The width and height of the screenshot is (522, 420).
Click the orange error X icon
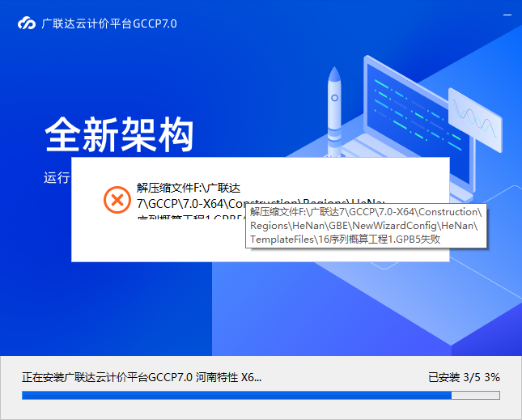click(x=117, y=200)
